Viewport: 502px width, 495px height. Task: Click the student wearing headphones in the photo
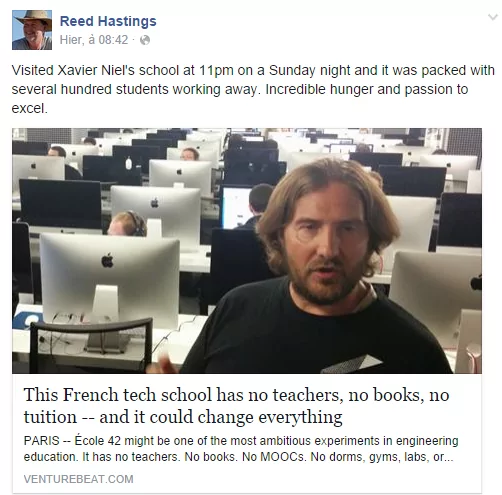[x=127, y=224]
